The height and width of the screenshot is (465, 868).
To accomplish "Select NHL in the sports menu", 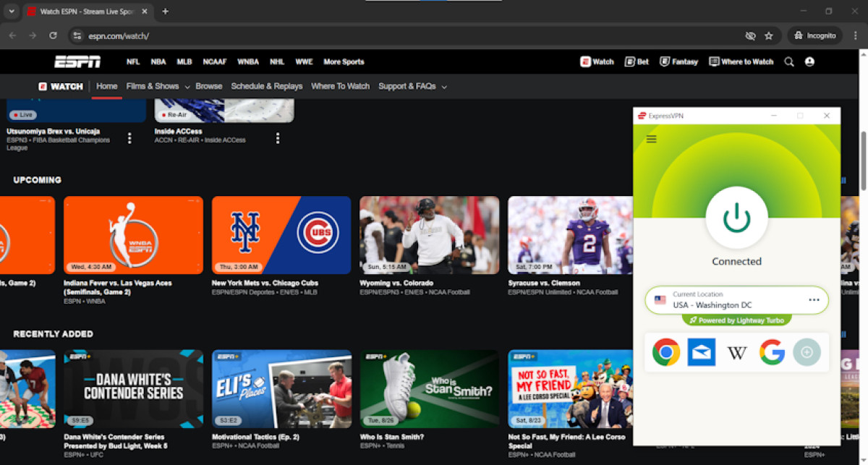I will (x=277, y=62).
